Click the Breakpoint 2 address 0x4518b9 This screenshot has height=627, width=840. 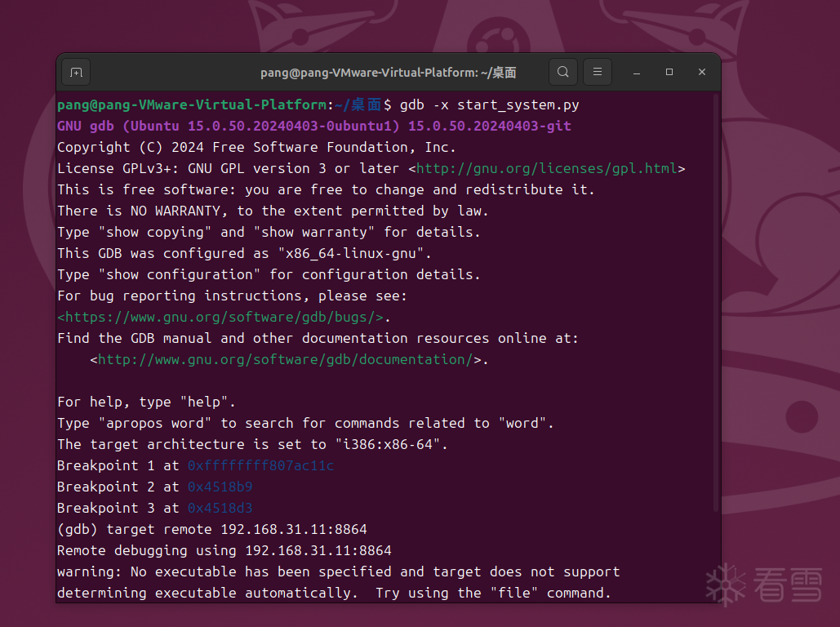(x=220, y=487)
